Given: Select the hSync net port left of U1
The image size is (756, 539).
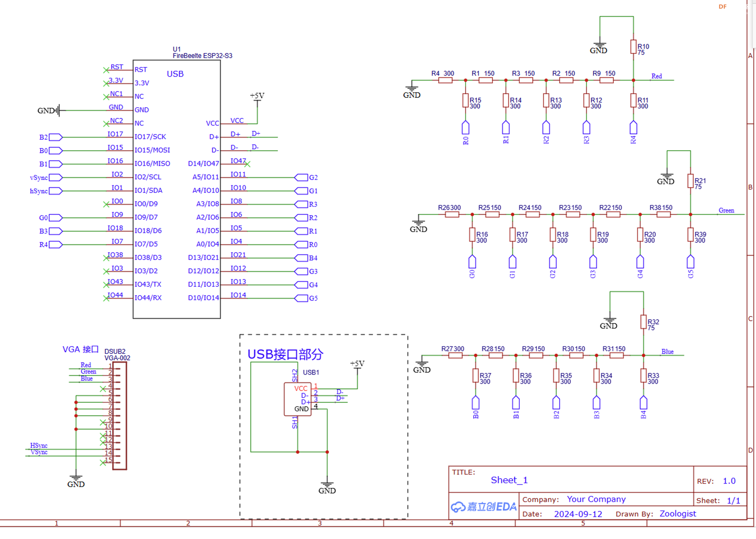Looking at the screenshot, I should [46, 191].
